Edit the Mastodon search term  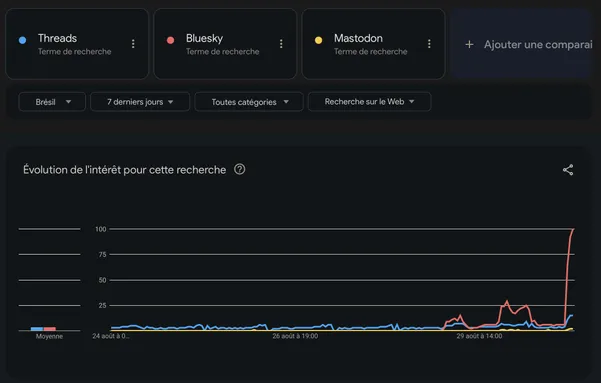click(358, 38)
